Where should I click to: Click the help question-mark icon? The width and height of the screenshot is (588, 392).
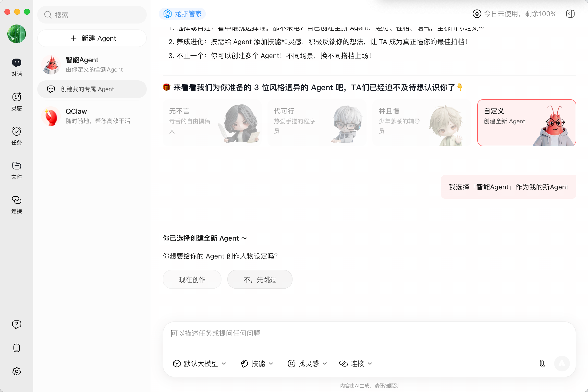coord(16,324)
